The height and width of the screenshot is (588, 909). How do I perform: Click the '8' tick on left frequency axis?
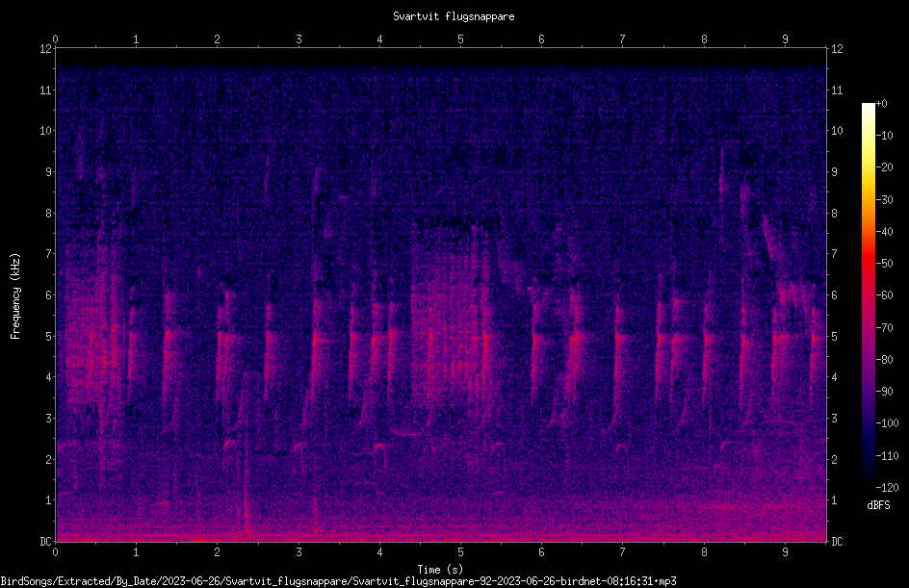[49, 214]
